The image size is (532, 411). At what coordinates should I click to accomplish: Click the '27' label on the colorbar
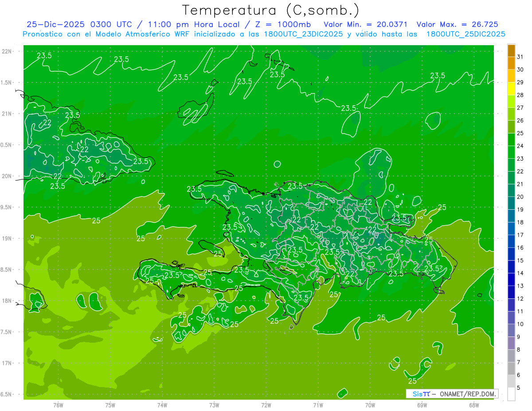pos(520,108)
